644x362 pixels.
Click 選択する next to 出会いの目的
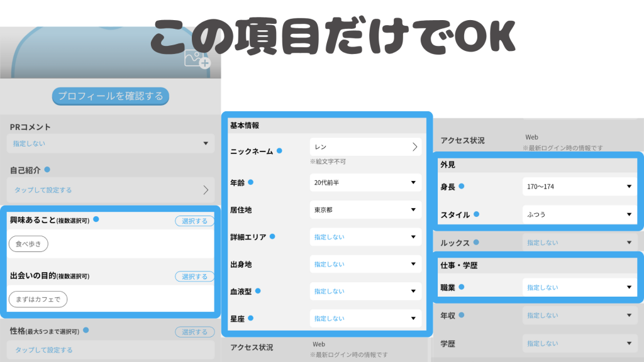194,277
